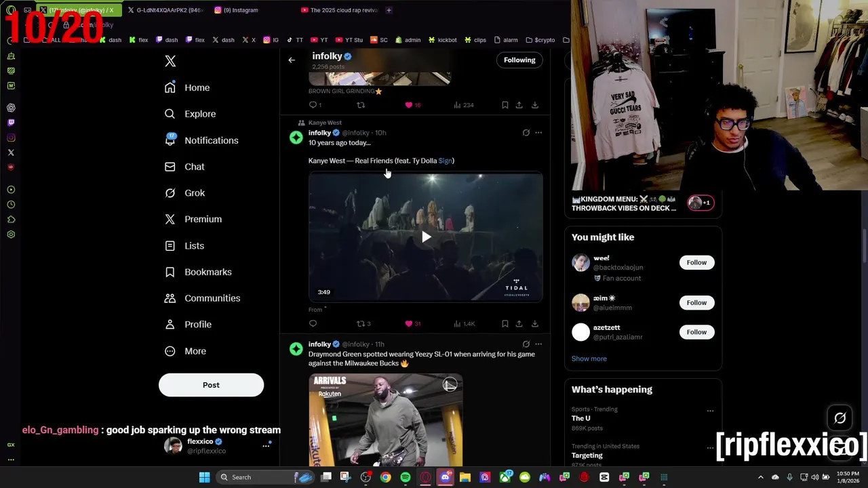
Task: Open KINGDOM MENU live space card
Action: tap(643, 203)
